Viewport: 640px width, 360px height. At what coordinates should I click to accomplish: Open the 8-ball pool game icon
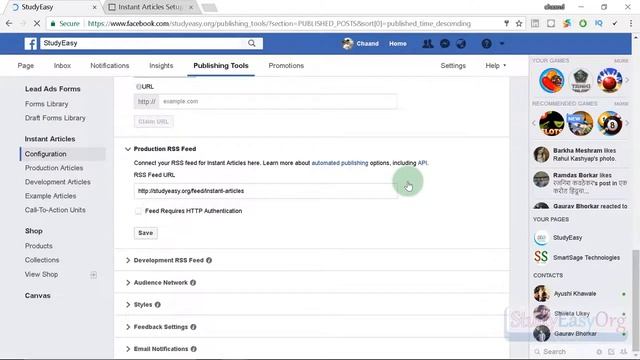610,123
